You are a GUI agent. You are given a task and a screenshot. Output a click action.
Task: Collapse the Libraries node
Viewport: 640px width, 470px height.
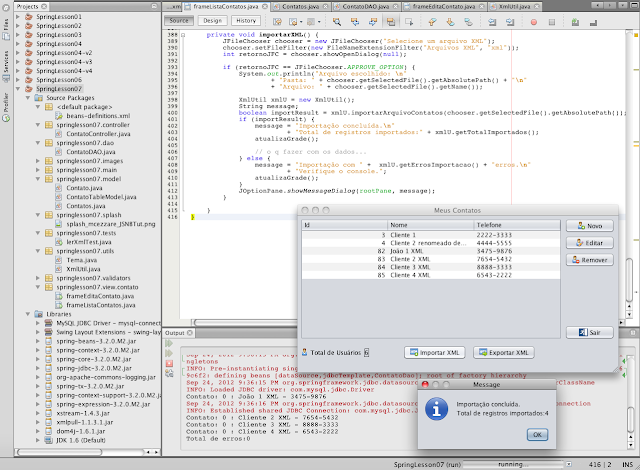(x=28, y=313)
